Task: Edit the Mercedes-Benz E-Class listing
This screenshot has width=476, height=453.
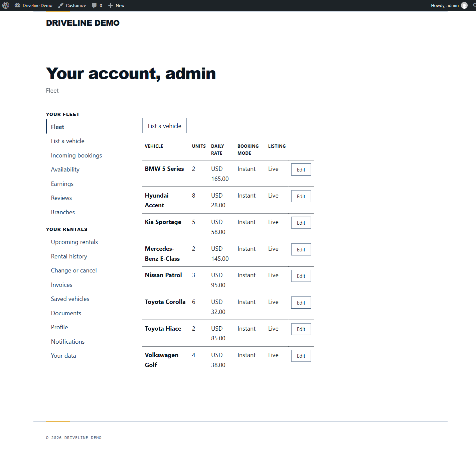Action: 301,249
